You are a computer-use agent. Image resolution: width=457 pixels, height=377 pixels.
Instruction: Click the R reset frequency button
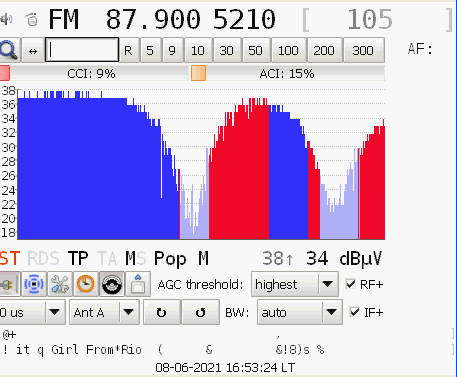128,51
